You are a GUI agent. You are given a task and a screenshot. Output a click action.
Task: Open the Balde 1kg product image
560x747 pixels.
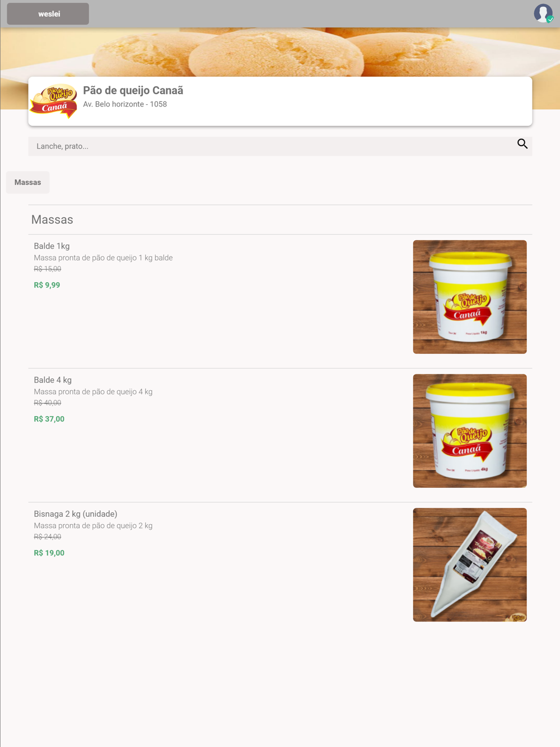pyautogui.click(x=470, y=297)
